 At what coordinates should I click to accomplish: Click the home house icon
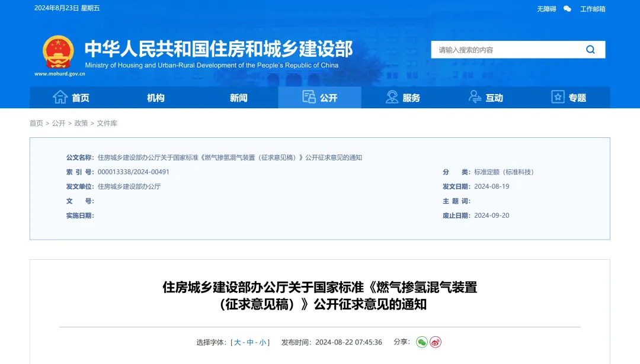(60, 97)
